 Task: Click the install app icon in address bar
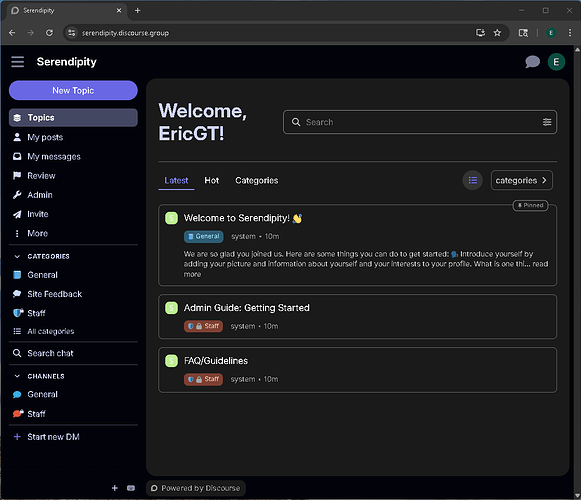pos(480,33)
